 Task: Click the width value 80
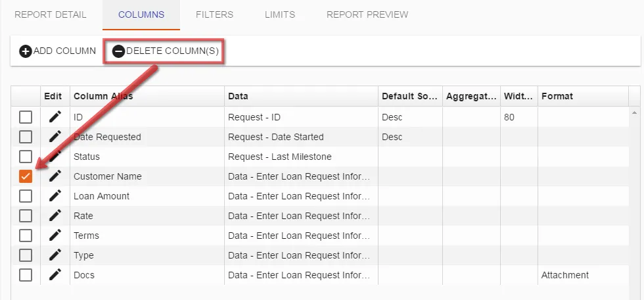coord(509,117)
